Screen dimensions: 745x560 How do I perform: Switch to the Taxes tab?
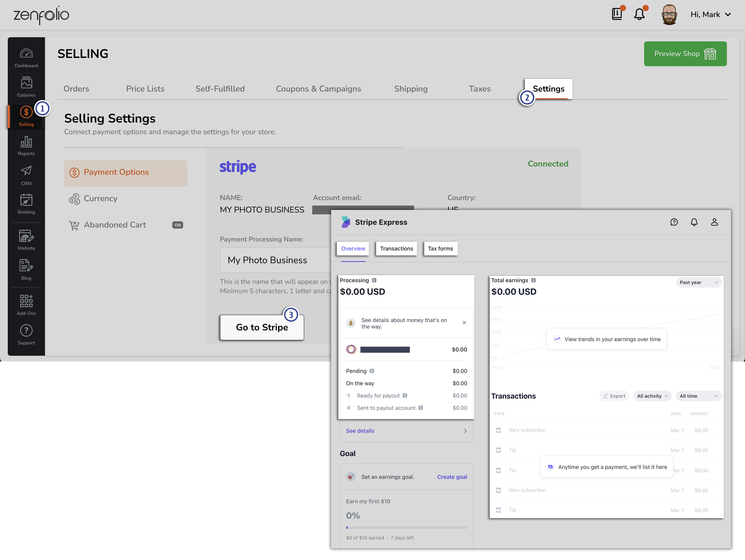tap(480, 89)
